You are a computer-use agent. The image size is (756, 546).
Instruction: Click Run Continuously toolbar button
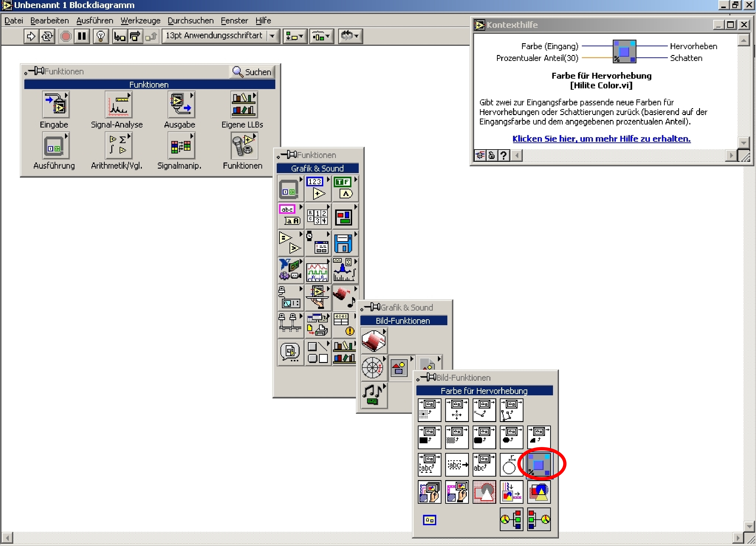(47, 36)
